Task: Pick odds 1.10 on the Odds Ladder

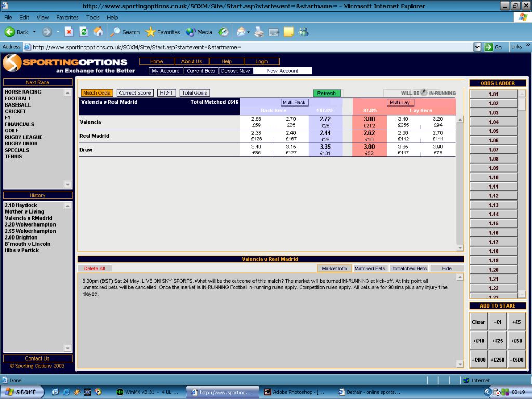Action: [x=493, y=178]
